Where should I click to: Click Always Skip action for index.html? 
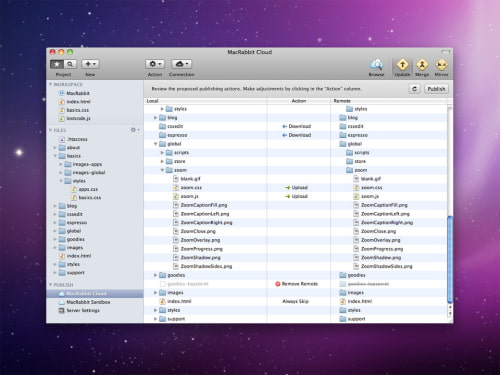pos(295,301)
